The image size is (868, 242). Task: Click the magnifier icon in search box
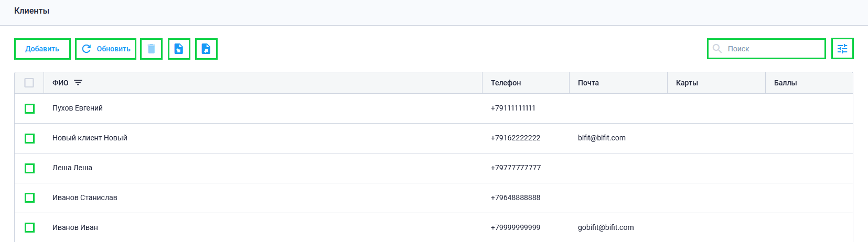pyautogui.click(x=717, y=49)
